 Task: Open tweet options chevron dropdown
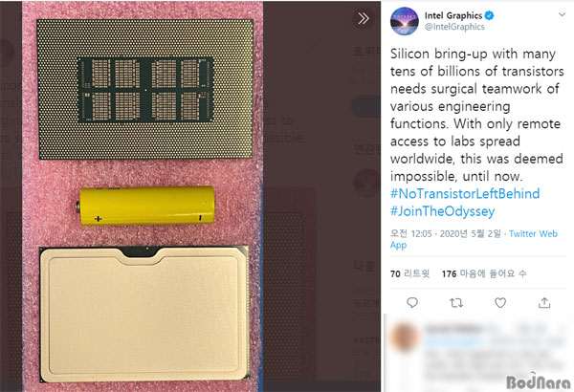562,14
